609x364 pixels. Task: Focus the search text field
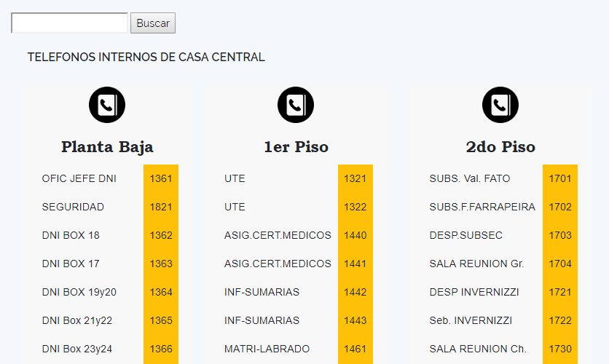pos(69,23)
